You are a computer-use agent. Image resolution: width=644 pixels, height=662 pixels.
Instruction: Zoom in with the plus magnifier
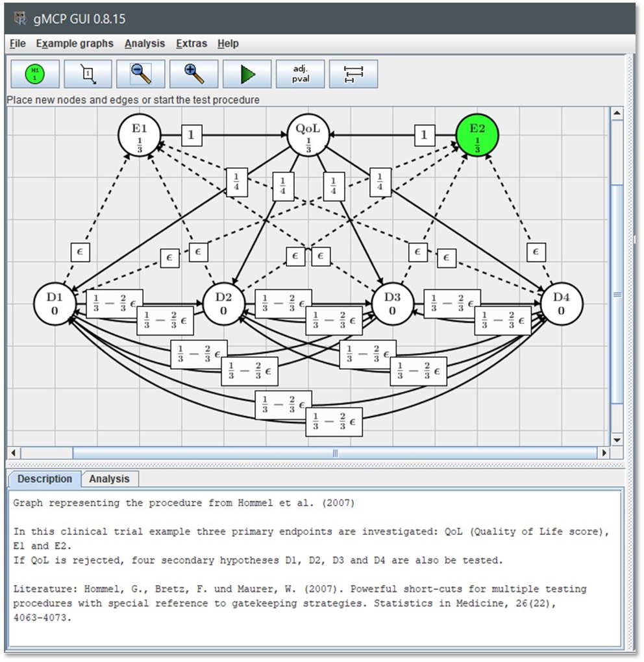194,74
